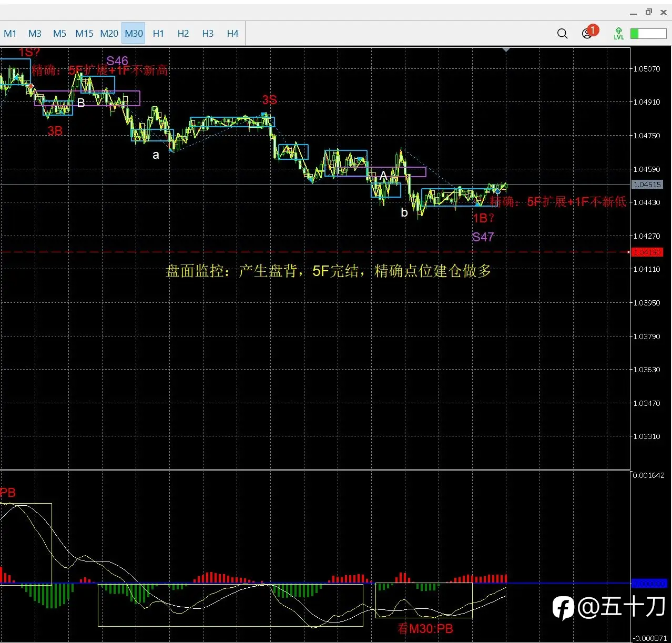Select the M15 timeframe
Viewport: 672px width, 643px height.
coord(84,34)
